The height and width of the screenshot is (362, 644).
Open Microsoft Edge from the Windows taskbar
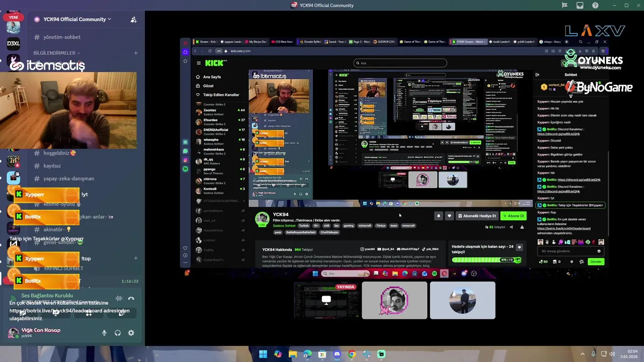point(307,354)
